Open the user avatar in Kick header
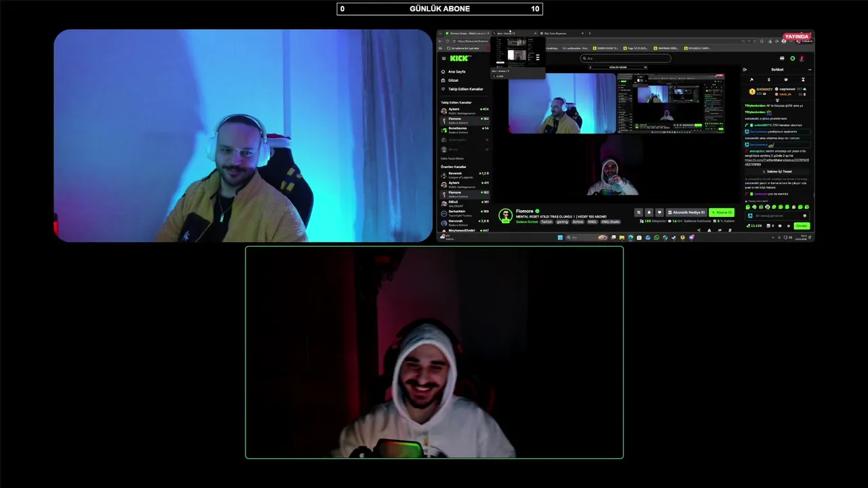The width and height of the screenshot is (868, 488). coord(802,58)
